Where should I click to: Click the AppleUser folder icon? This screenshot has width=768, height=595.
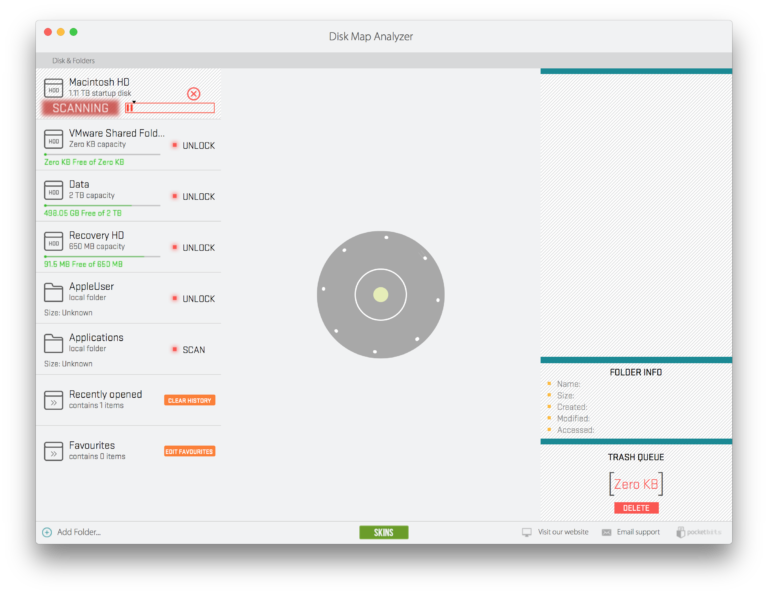(53, 292)
